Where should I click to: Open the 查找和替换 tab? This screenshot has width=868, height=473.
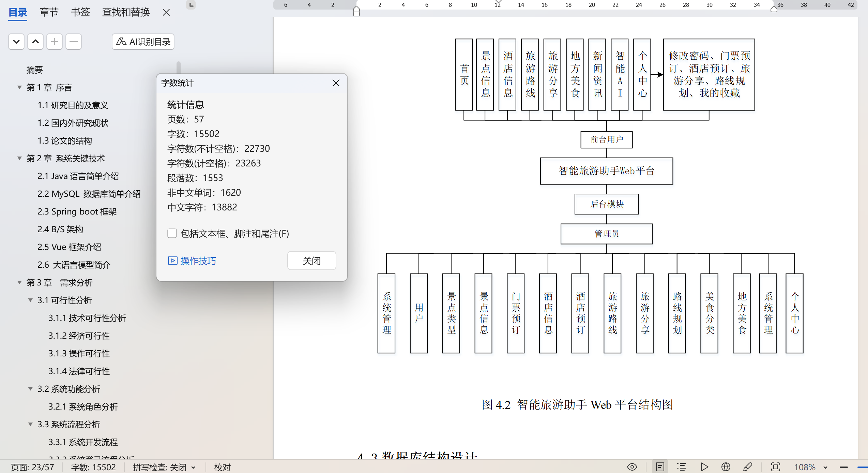tap(126, 12)
